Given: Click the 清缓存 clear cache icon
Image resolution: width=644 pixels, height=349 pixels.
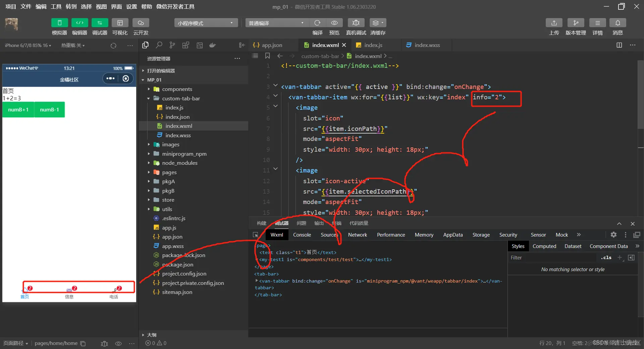Looking at the screenshot, I should pos(378,23).
